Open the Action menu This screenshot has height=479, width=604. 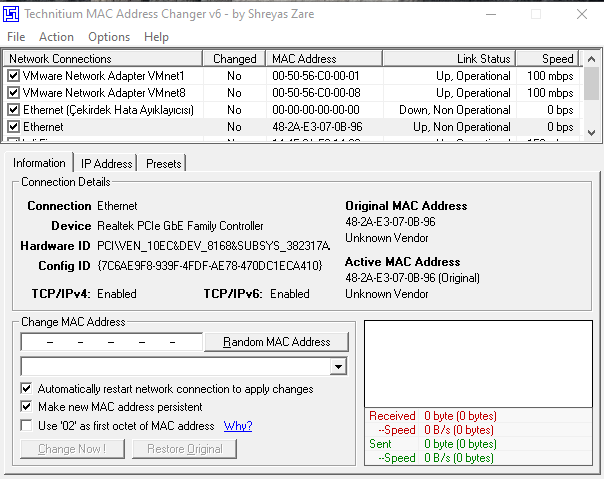pos(56,37)
